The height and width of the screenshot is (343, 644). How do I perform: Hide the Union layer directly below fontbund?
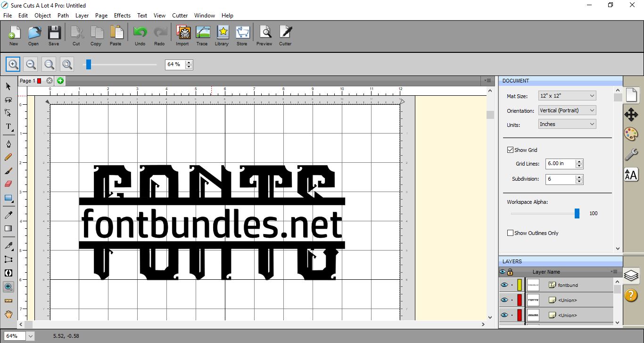(x=504, y=300)
